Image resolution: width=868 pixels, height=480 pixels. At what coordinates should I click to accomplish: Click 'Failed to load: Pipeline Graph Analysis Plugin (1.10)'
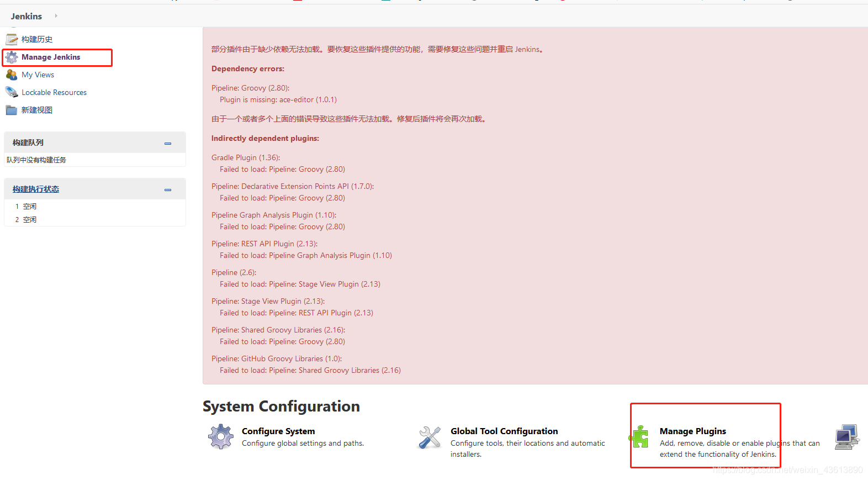[x=306, y=255]
